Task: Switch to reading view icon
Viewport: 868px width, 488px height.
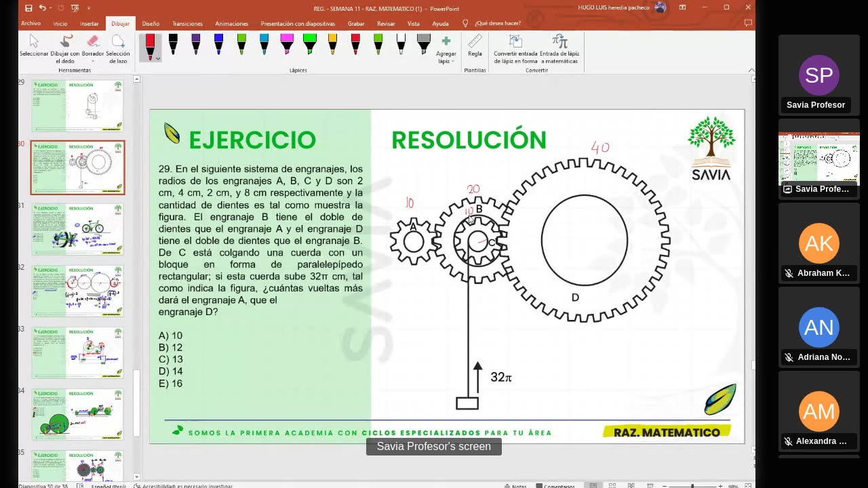Action: point(631,485)
